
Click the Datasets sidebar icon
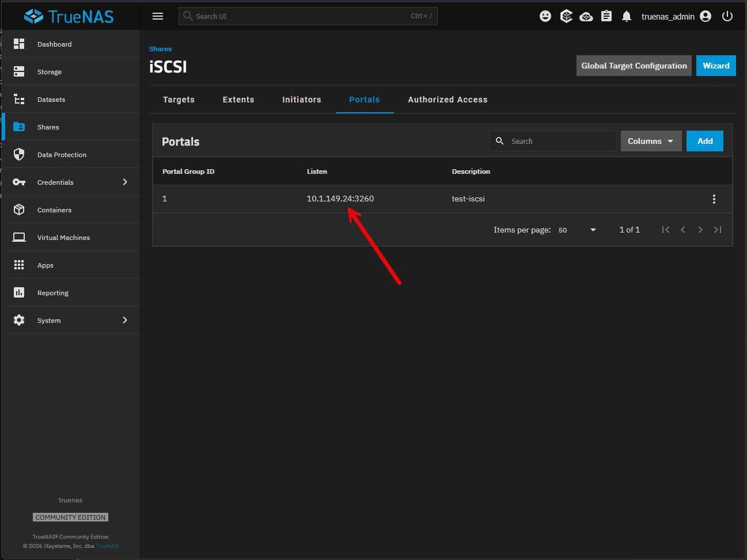point(19,99)
